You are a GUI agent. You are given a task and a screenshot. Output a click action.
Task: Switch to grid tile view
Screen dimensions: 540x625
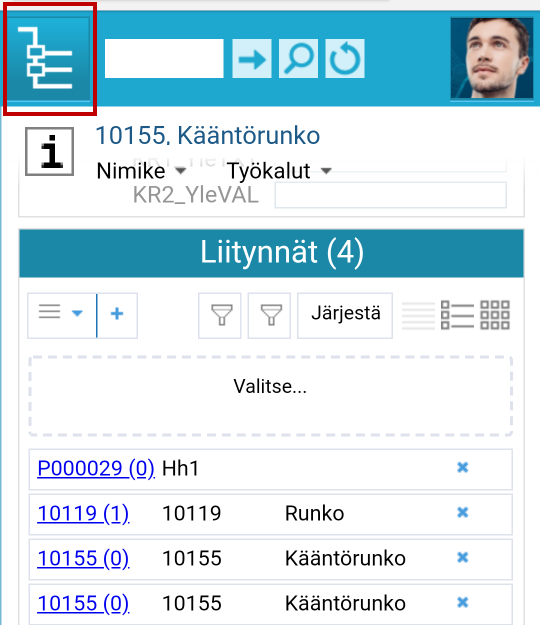(495, 315)
